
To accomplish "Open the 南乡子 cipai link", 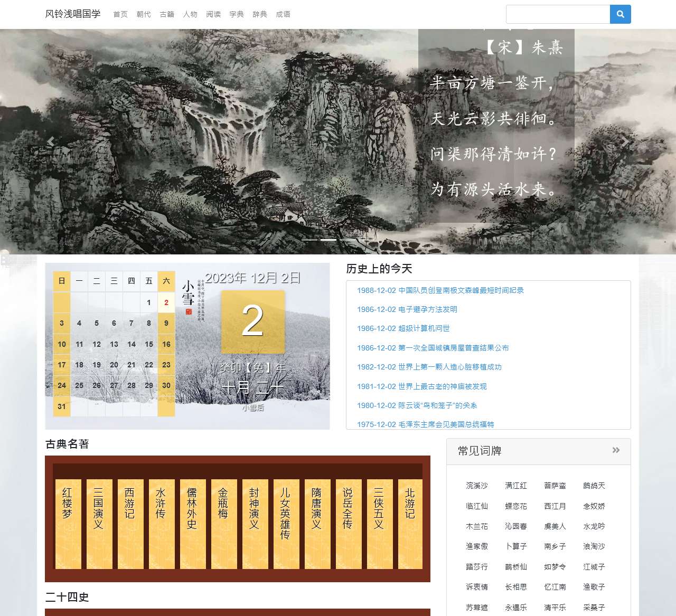I will [x=555, y=546].
